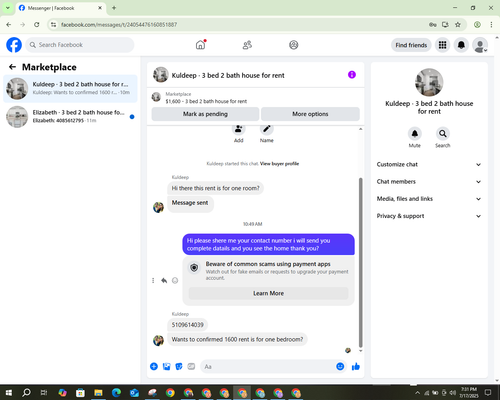Open the tab search dropdown arrow
The width and height of the screenshot is (500, 400).
click(7, 8)
